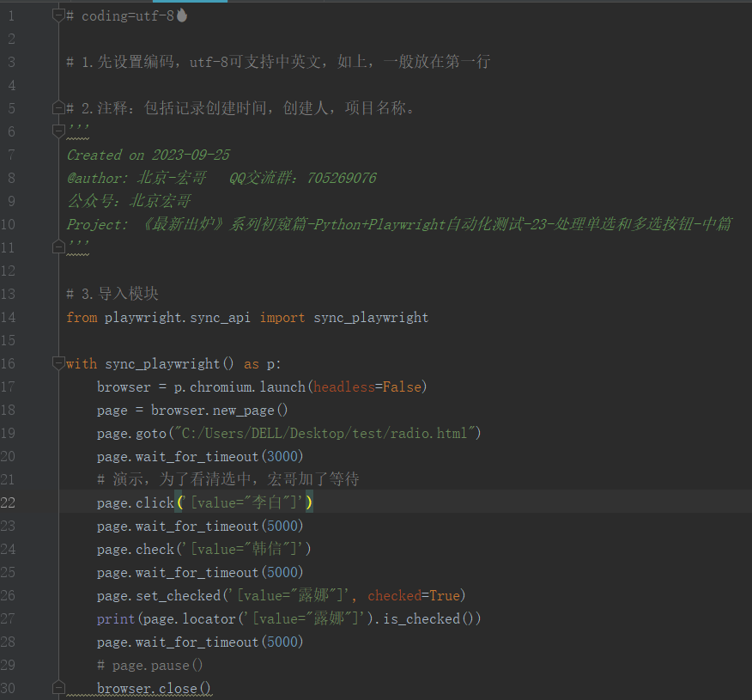Click the '@author: 北京-宏哥' text
The height and width of the screenshot is (700, 752).
(x=136, y=178)
